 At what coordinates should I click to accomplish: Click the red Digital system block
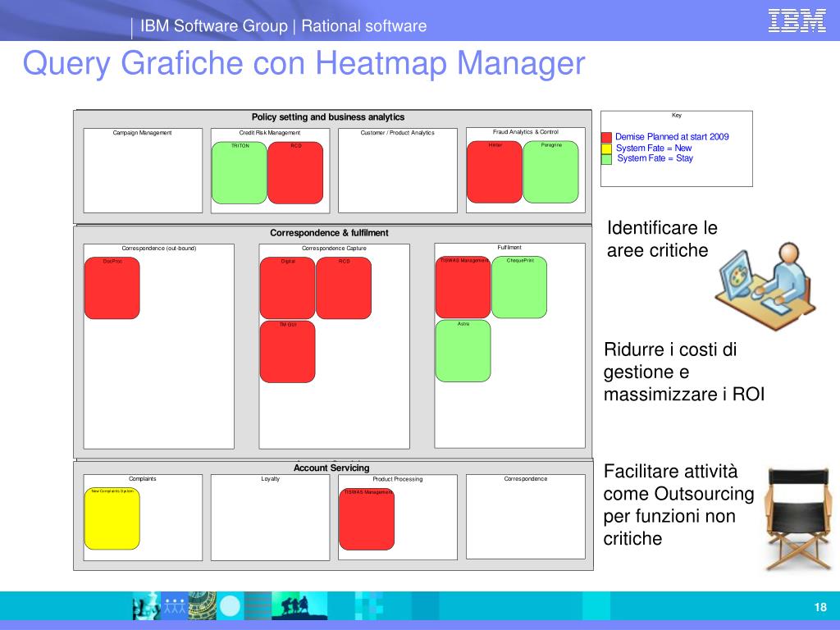click(287, 288)
